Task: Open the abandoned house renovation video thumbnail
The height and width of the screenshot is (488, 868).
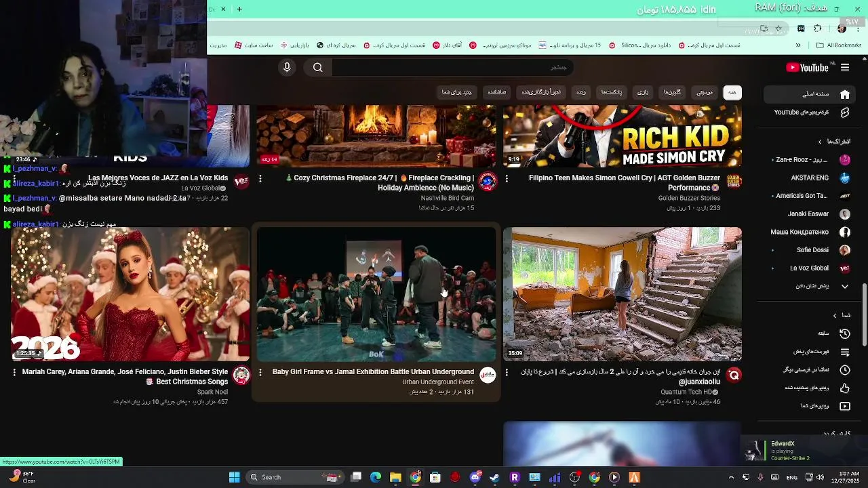Action: [x=623, y=294]
